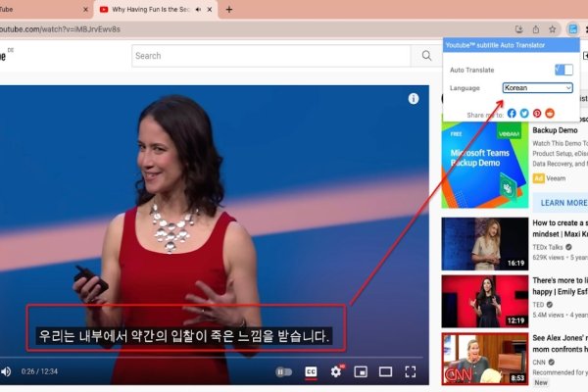Open the Korean language dropdown
The height and width of the screenshot is (392, 588).
(x=537, y=88)
